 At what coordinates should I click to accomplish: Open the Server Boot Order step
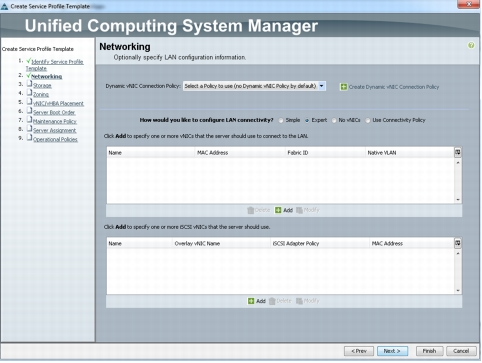click(54, 113)
